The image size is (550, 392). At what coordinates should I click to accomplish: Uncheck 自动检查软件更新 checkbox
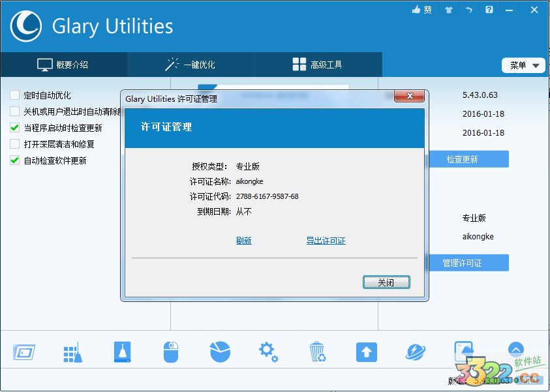(15, 160)
